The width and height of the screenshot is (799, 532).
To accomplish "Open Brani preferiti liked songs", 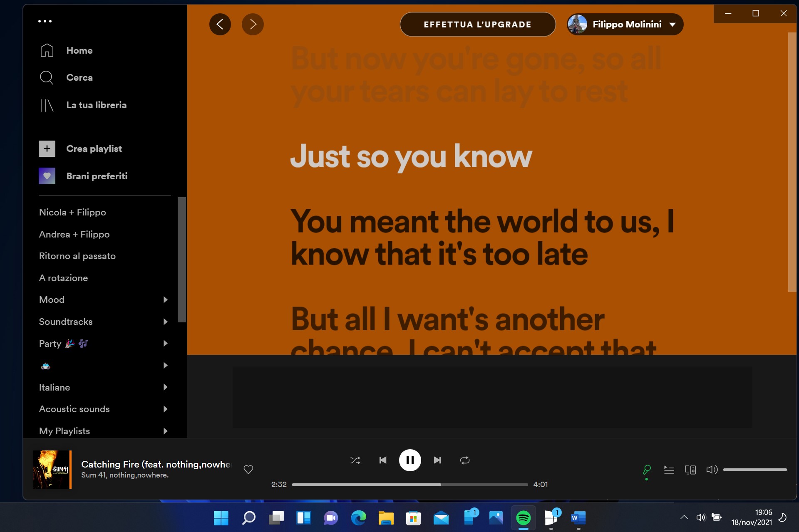I will [x=83, y=176].
